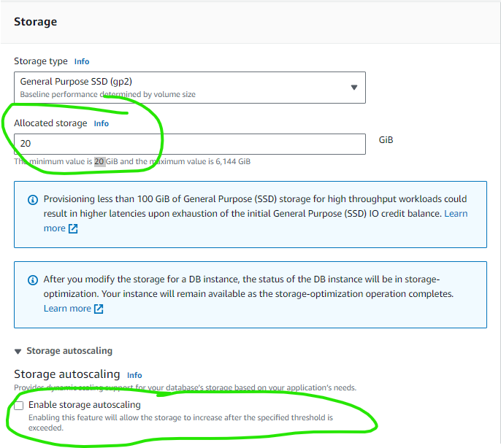501x448 pixels.
Task: Click the 'Storage' section heading
Action: click(x=36, y=22)
